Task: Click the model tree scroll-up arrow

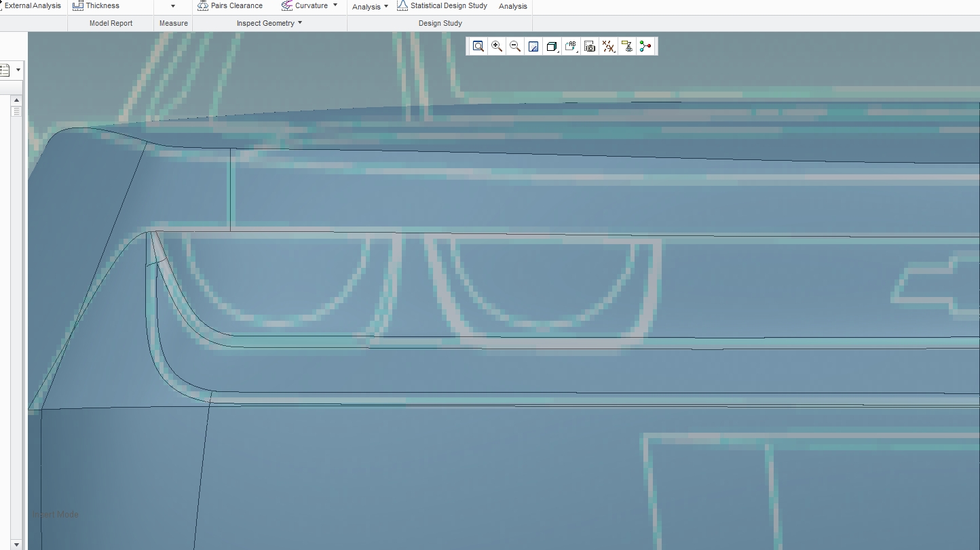Action: click(16, 100)
